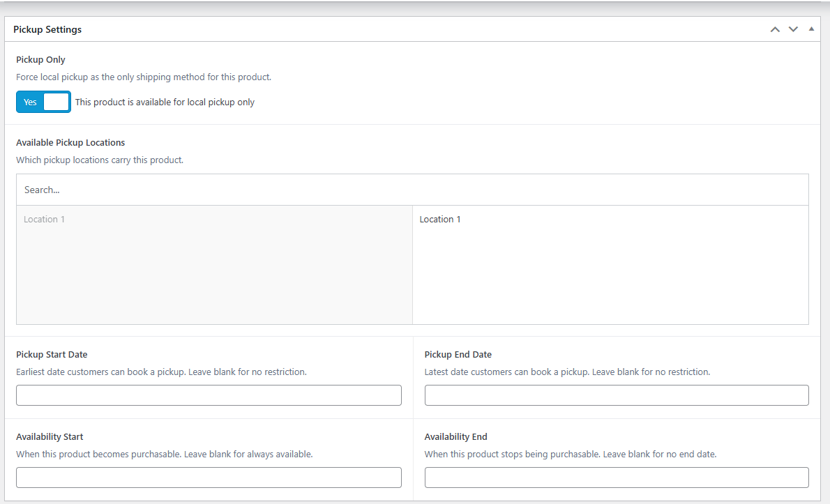Open the Pickup Start Date field
Image resolution: width=830 pixels, height=504 pixels.
pyautogui.click(x=209, y=395)
